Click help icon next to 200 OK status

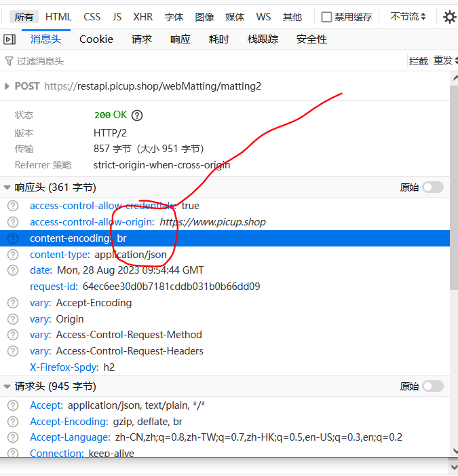[138, 115]
